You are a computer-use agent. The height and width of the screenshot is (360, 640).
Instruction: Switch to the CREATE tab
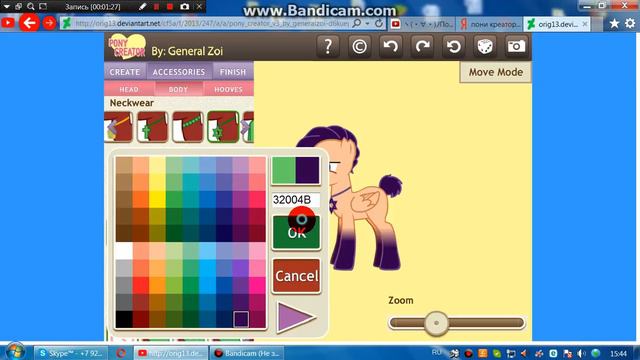125,71
